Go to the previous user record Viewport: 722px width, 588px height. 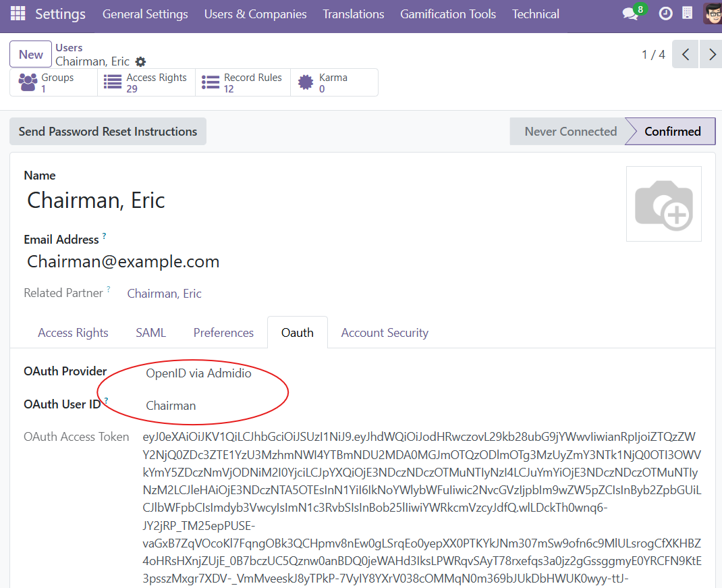[686, 55]
